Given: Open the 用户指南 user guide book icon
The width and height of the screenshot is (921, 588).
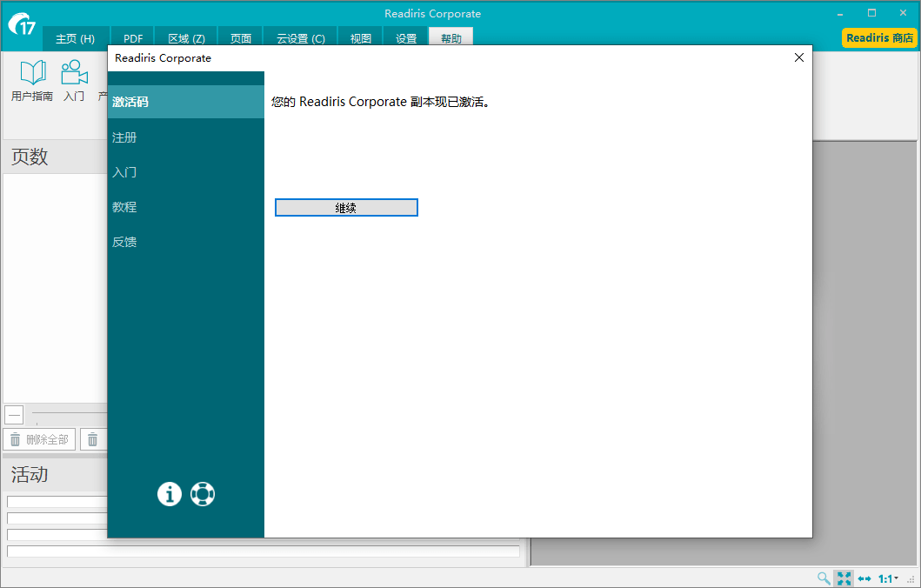Looking at the screenshot, I should [32, 74].
